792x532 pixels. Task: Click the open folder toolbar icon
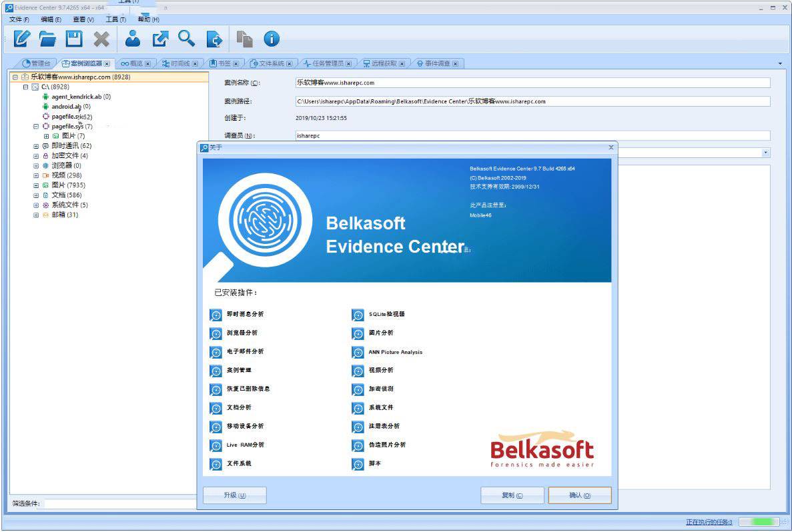pos(47,39)
